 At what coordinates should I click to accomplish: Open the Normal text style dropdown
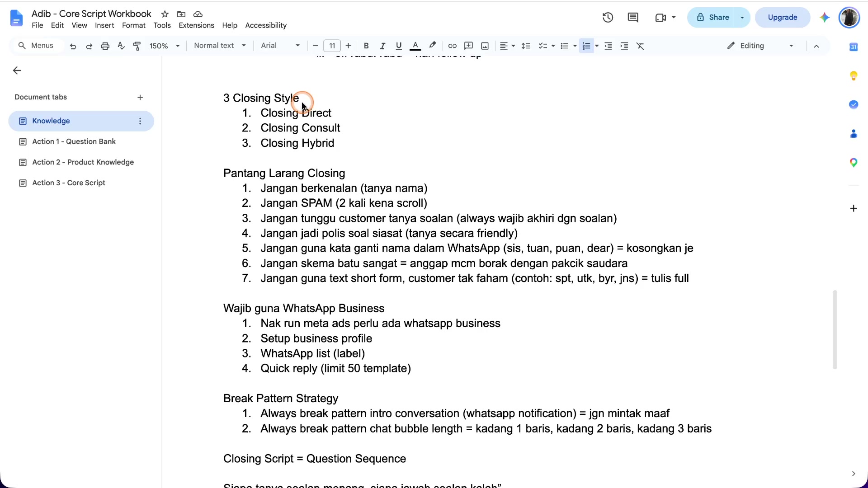pos(220,46)
